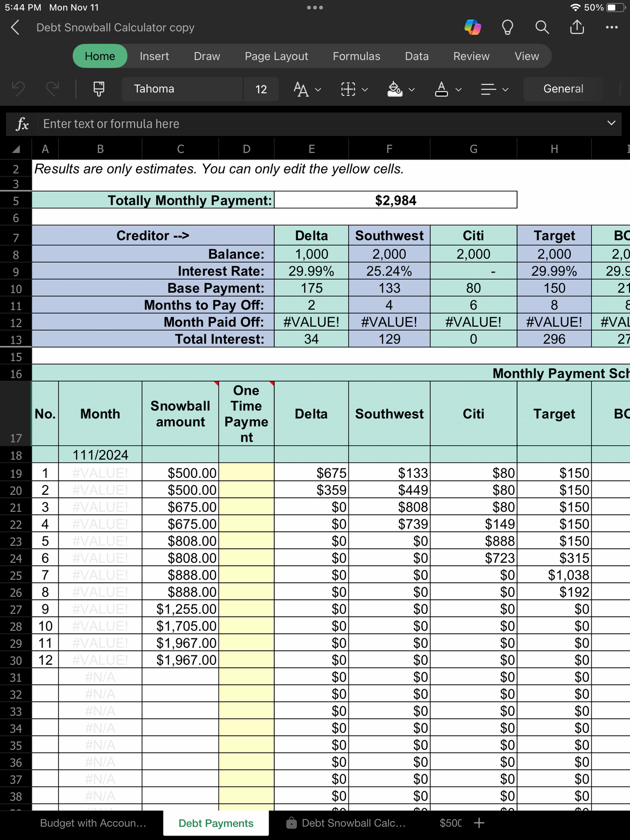Switch to the $500 sheet tab
Image resolution: width=630 pixels, height=840 pixels.
click(x=450, y=823)
